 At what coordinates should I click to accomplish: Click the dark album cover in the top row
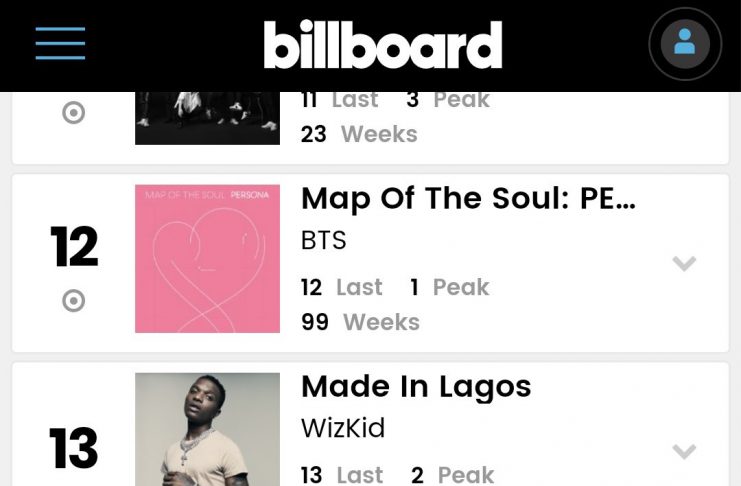click(x=207, y=118)
